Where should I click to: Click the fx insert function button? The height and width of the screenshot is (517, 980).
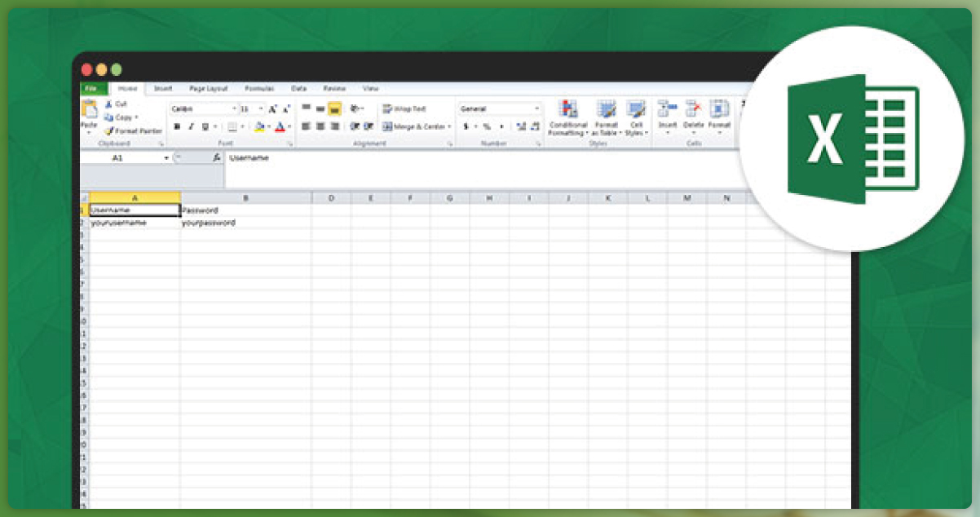point(217,157)
